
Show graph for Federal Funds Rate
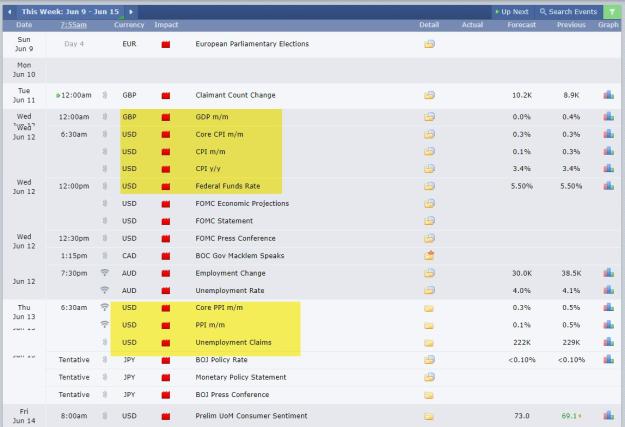click(x=608, y=185)
